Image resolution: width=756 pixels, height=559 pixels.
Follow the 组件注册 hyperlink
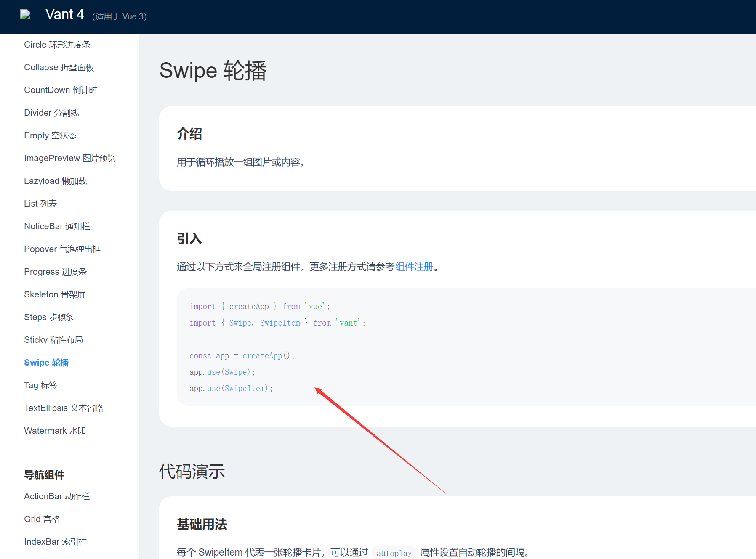[414, 267]
